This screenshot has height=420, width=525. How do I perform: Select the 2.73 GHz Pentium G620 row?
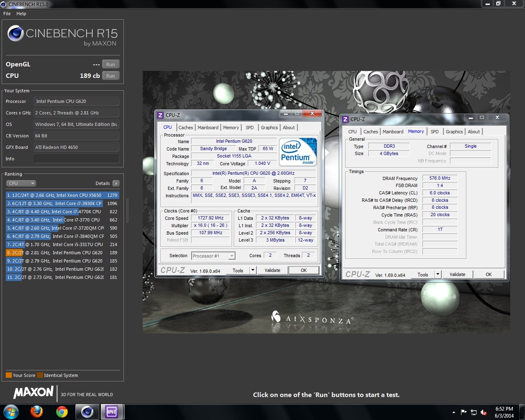62,277
